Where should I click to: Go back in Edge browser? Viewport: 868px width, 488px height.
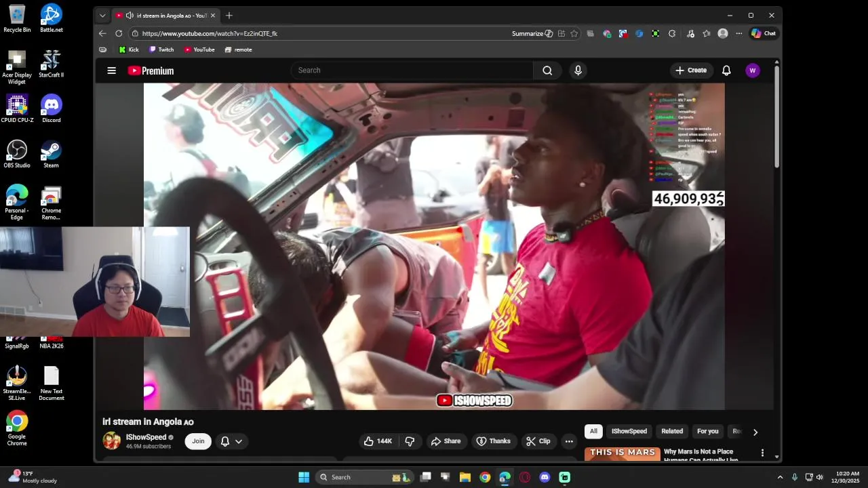point(102,33)
